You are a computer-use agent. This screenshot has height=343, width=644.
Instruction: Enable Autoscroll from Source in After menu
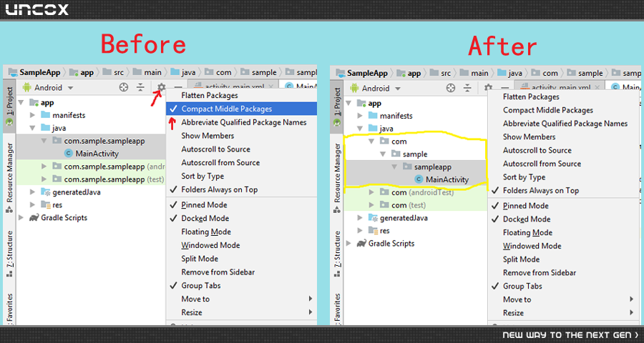click(x=564, y=164)
